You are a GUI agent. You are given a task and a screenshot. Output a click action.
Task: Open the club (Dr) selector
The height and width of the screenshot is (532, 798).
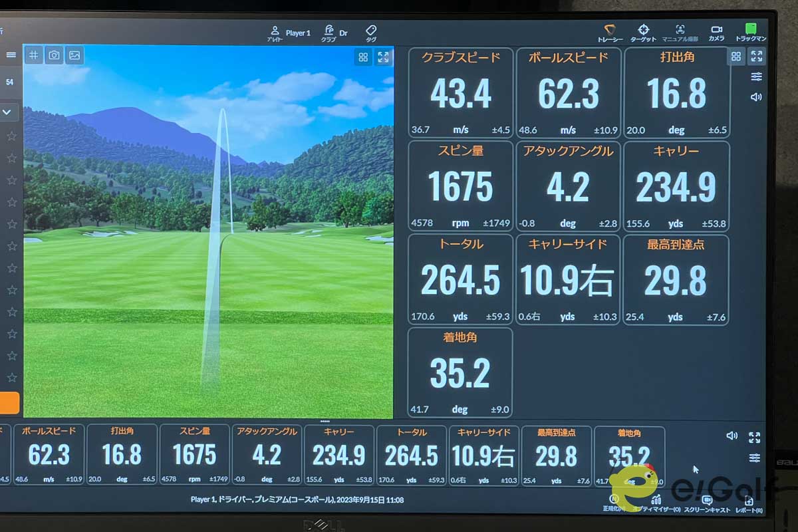click(x=334, y=33)
